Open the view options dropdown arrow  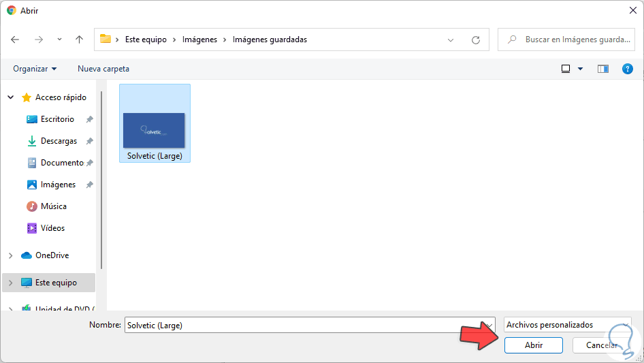click(580, 69)
